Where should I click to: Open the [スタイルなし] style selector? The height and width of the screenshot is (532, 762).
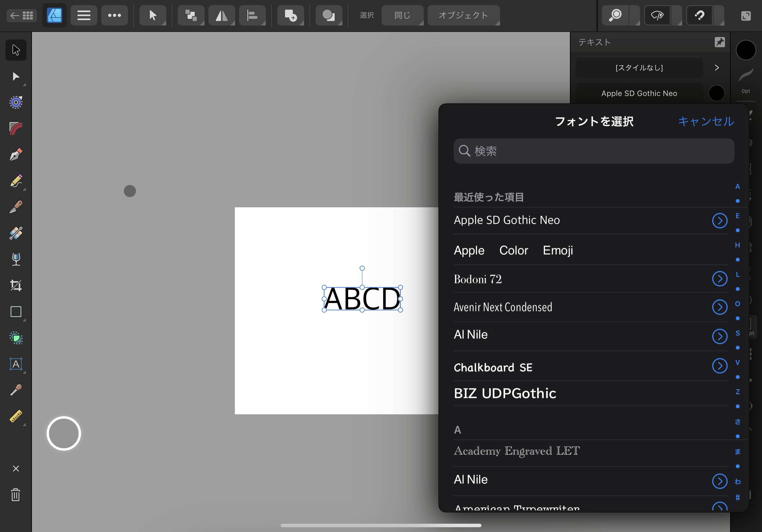click(639, 68)
